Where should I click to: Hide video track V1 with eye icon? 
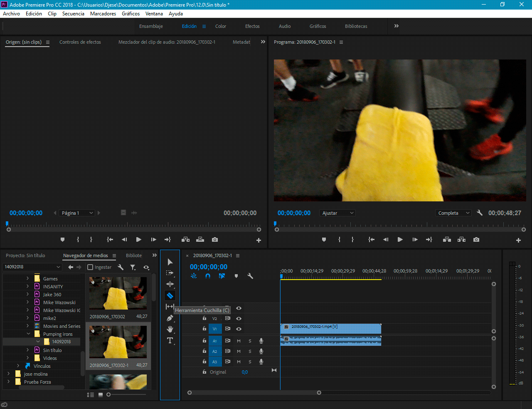pyautogui.click(x=239, y=329)
